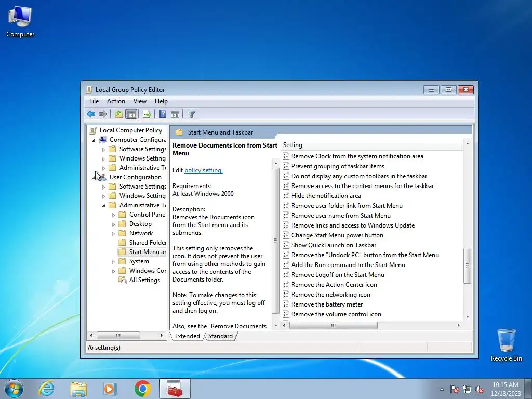Click the Export List toolbar icon
532x399 pixels.
[147, 114]
